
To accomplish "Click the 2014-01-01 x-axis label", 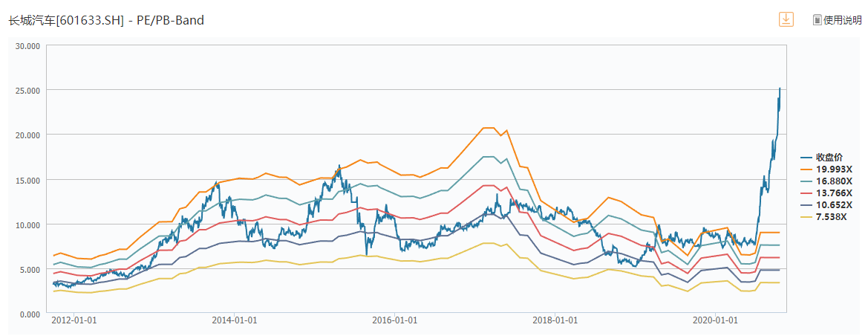I will click(235, 320).
